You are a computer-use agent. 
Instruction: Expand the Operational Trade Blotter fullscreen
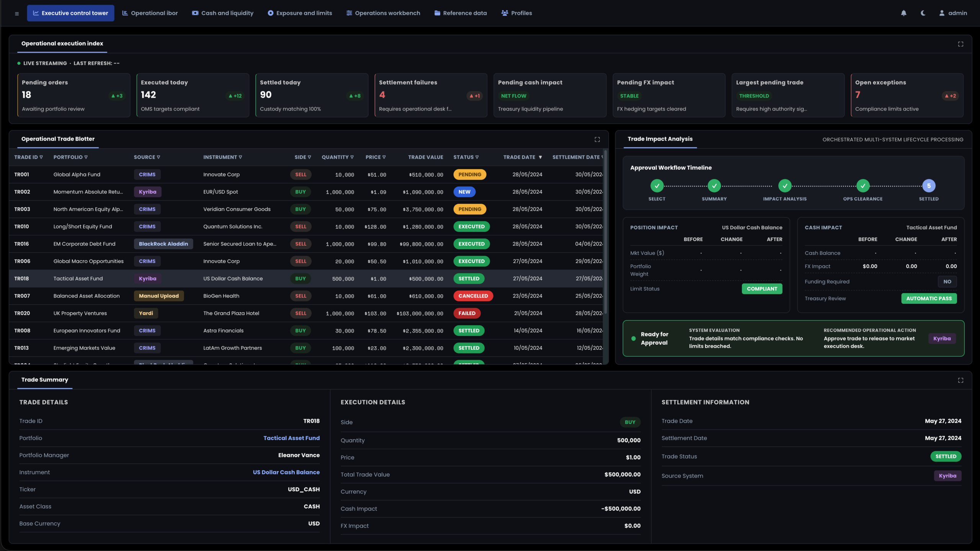(x=597, y=139)
